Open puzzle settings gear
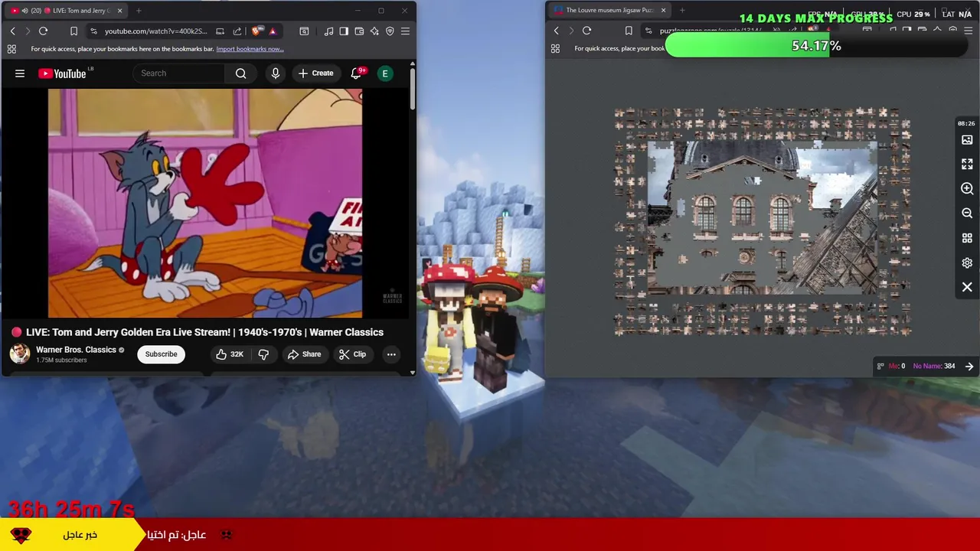 (967, 262)
